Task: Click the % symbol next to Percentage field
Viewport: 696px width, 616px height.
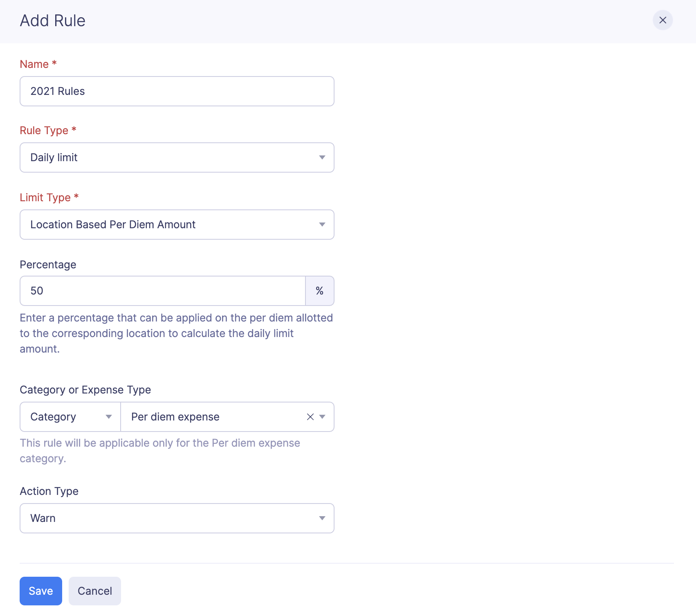Action: 320,291
